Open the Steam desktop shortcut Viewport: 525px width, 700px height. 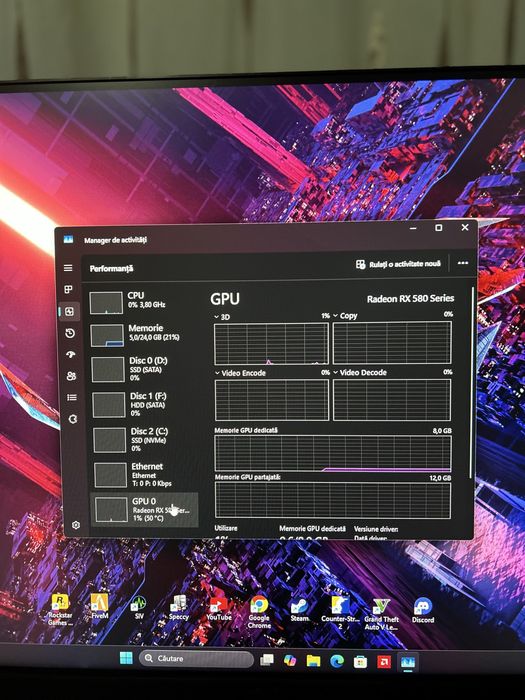[299, 609]
